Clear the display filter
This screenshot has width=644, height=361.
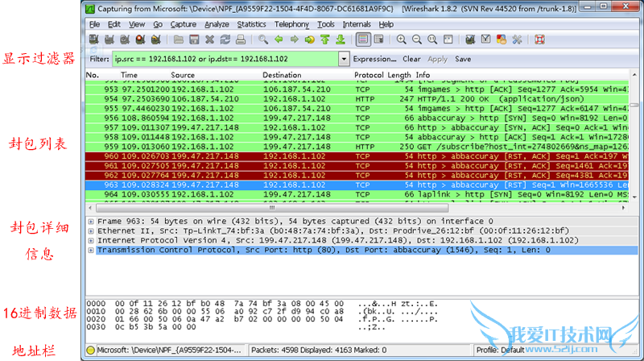[411, 59]
